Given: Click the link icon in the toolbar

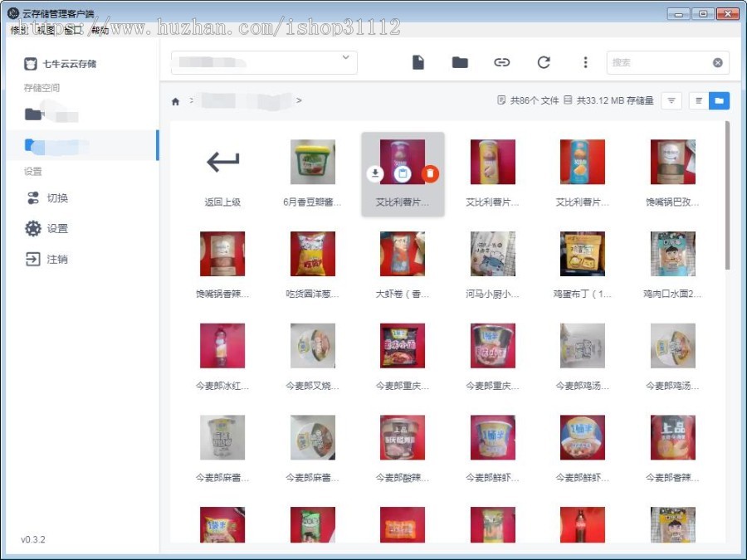Looking at the screenshot, I should tap(501, 62).
